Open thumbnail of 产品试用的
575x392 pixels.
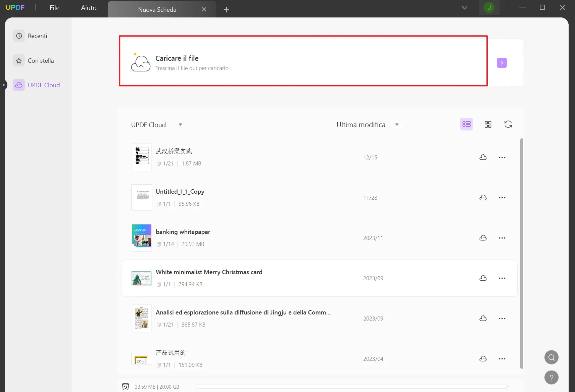tap(141, 359)
